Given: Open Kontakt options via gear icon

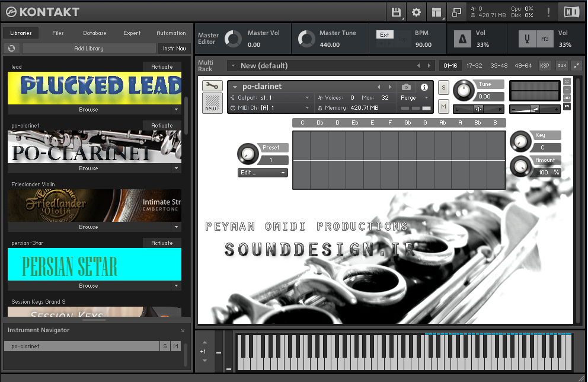Looking at the screenshot, I should coord(416,12).
